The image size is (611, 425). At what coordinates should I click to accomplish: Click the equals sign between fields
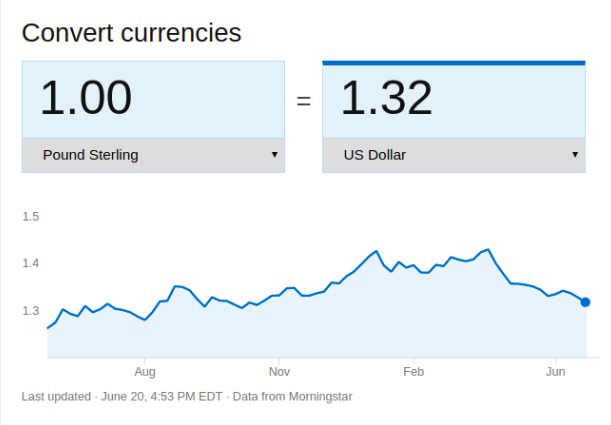304,101
